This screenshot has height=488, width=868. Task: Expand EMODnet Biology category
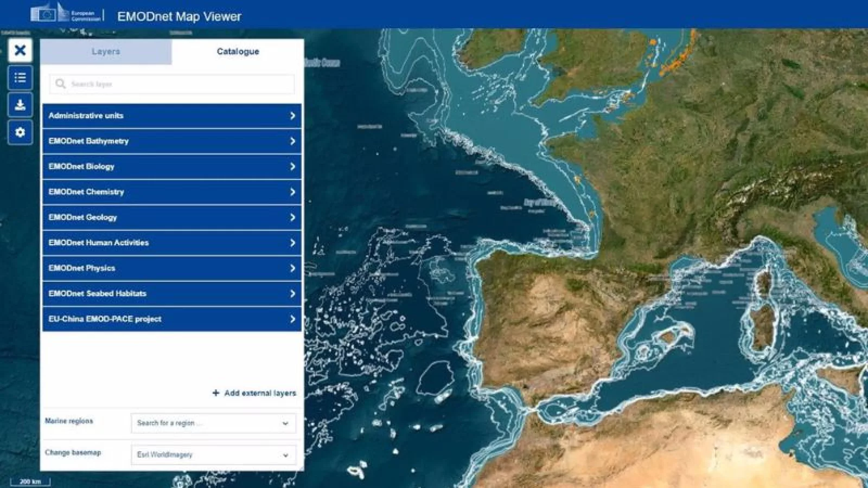click(171, 166)
